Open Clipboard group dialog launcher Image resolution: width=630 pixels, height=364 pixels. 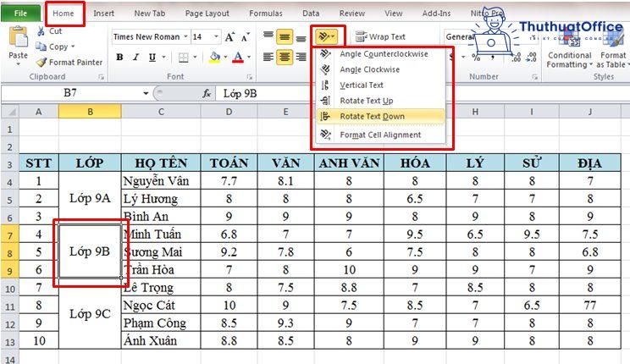[x=102, y=77]
